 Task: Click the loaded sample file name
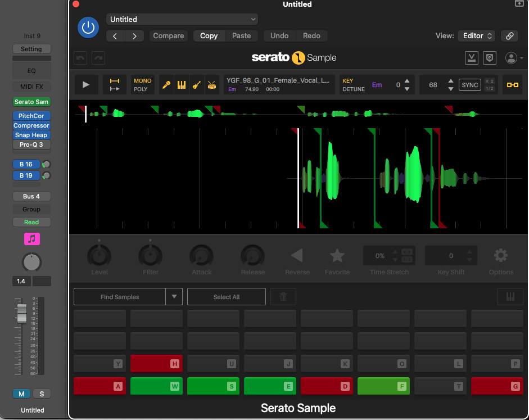click(x=278, y=80)
